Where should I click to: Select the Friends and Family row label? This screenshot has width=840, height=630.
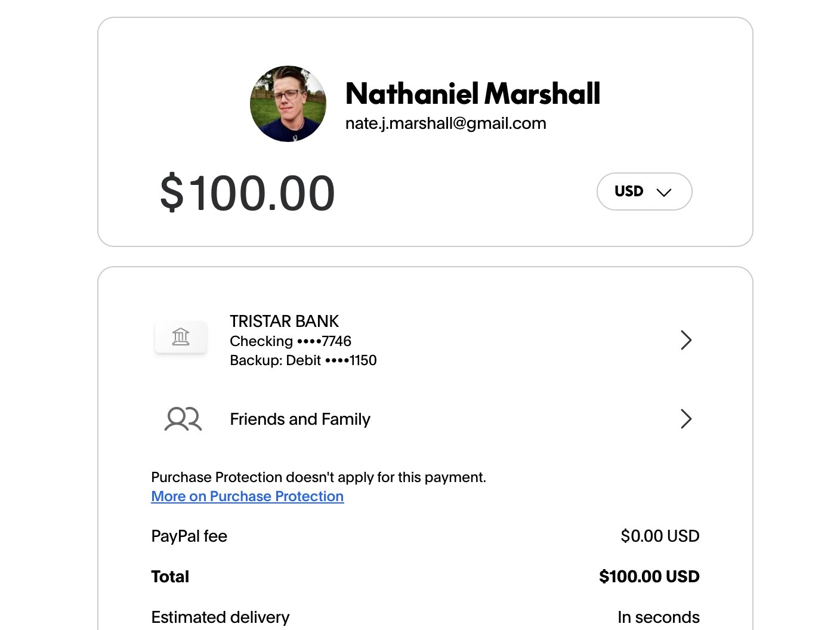pyautogui.click(x=300, y=419)
